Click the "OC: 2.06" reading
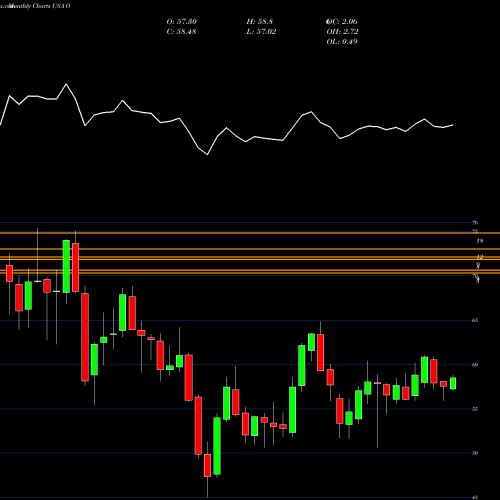The height and width of the screenshot is (500, 500). [x=342, y=22]
